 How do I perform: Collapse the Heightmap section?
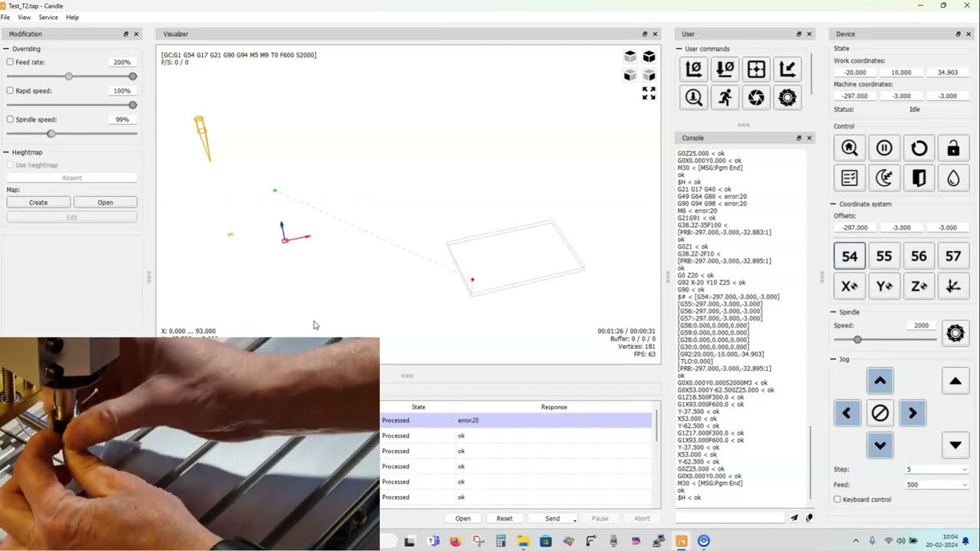click(x=7, y=152)
